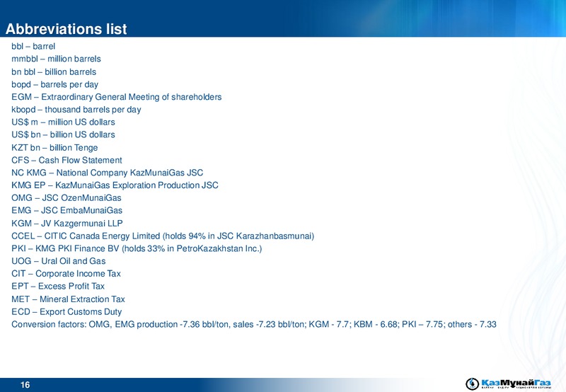Select the line 'bn bbl – billion barrels'
This screenshot has width=566, height=392.
[54, 72]
